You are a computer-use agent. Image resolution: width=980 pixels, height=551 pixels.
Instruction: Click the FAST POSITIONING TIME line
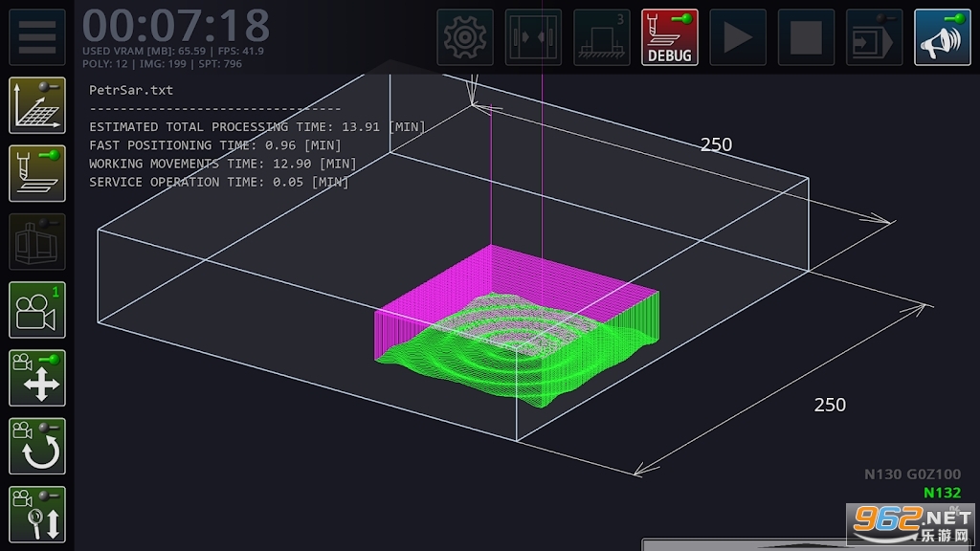(215, 145)
